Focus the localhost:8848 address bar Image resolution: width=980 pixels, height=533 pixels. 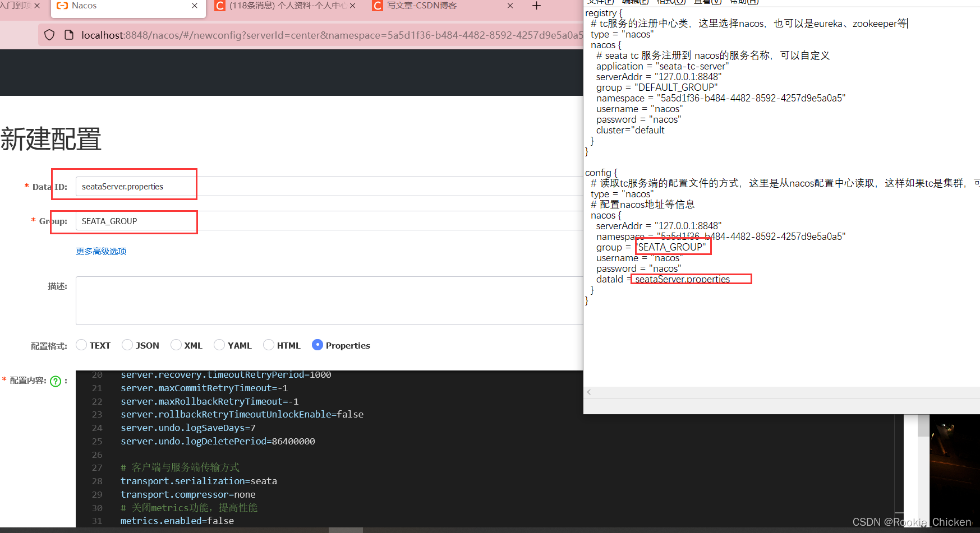[x=332, y=35]
